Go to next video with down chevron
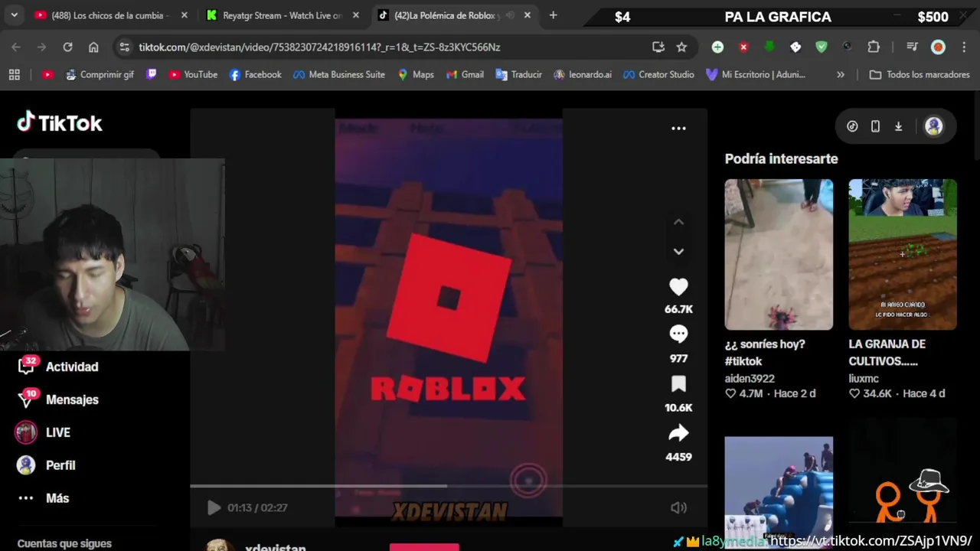The width and height of the screenshot is (980, 551). tap(678, 251)
